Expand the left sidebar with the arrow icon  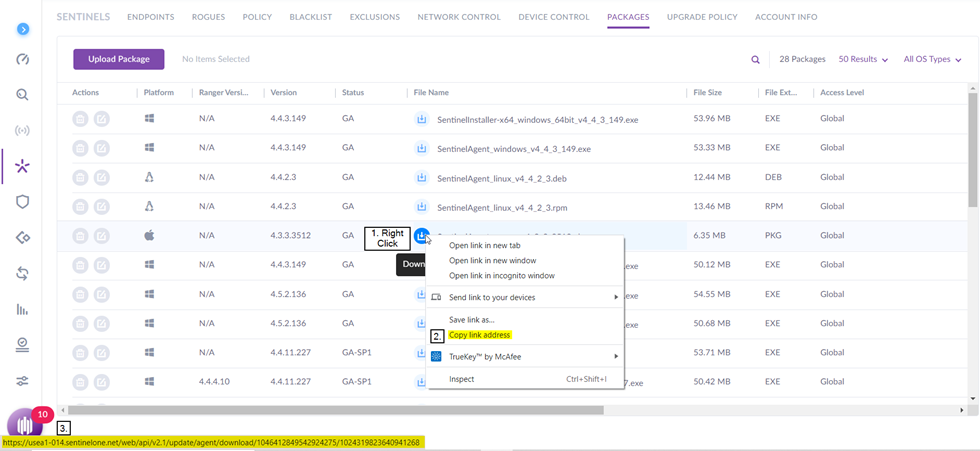[22, 30]
